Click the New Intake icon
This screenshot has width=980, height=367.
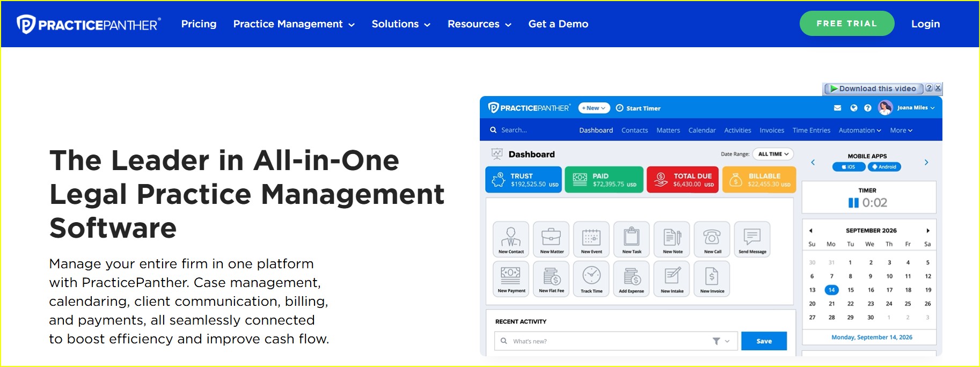[672, 279]
